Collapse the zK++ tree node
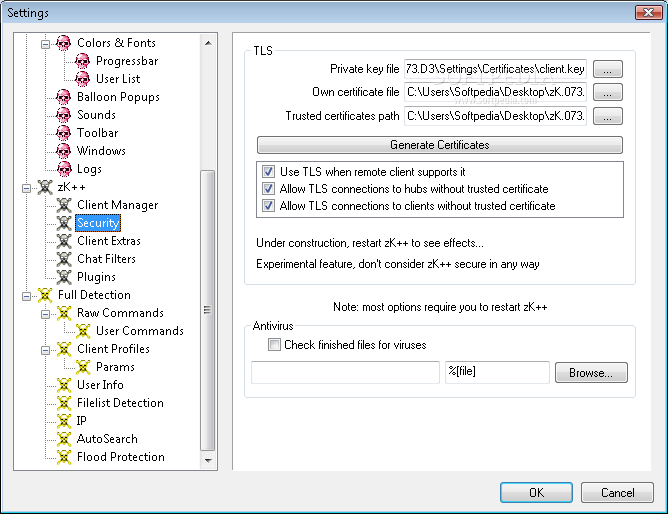 tap(26, 188)
